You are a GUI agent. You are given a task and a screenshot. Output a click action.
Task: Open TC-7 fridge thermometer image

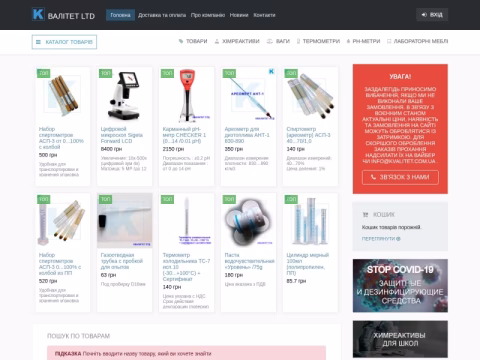click(x=187, y=221)
